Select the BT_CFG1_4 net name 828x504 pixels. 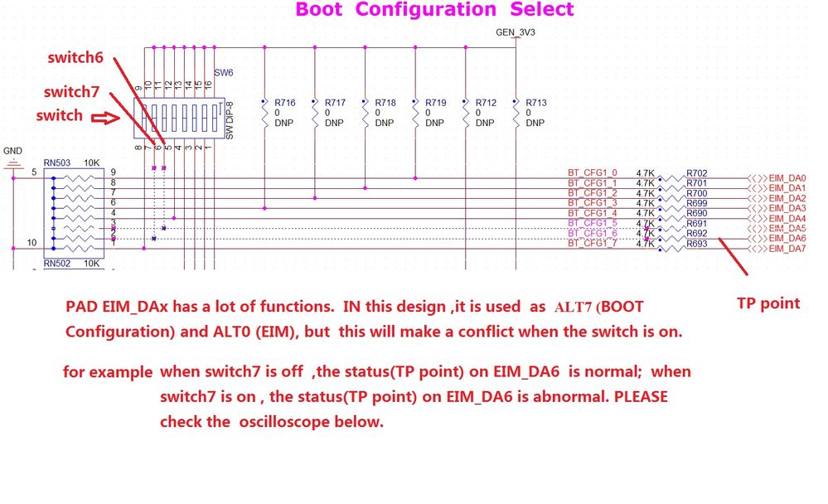(592, 213)
